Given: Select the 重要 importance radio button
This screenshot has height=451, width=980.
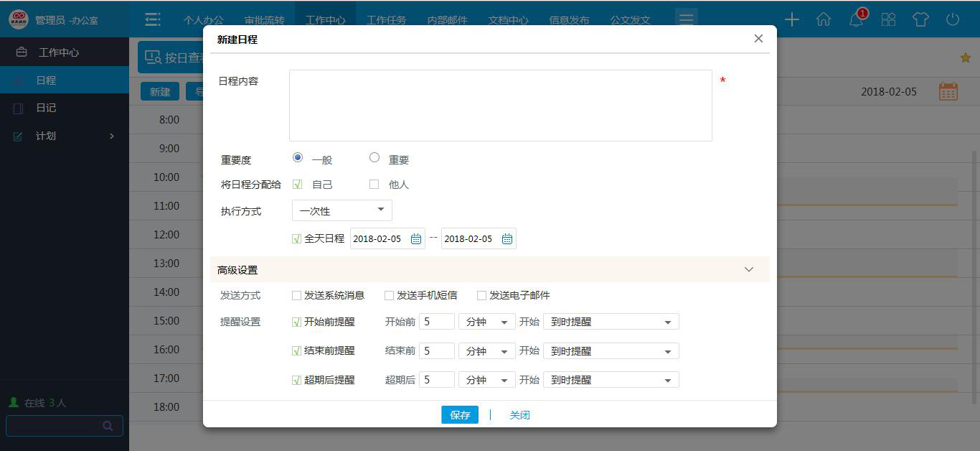Looking at the screenshot, I should (x=374, y=157).
